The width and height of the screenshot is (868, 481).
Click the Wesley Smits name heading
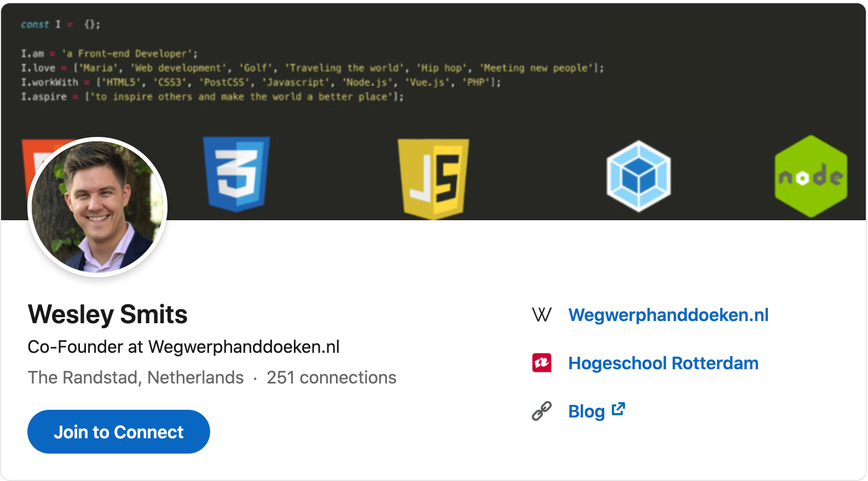(108, 314)
